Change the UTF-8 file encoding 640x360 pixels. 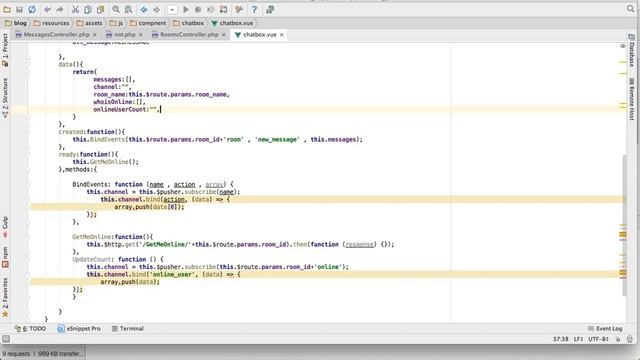[x=598, y=339]
